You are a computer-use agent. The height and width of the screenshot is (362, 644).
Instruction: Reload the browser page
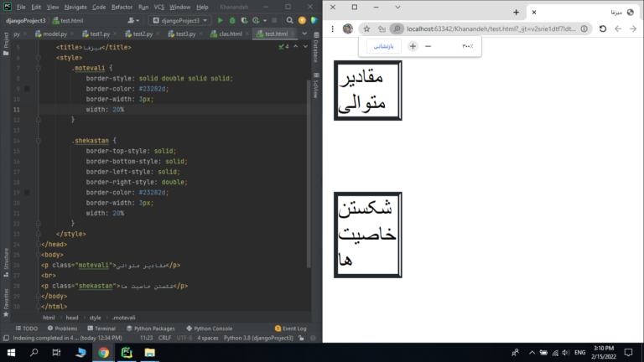[x=602, y=28]
